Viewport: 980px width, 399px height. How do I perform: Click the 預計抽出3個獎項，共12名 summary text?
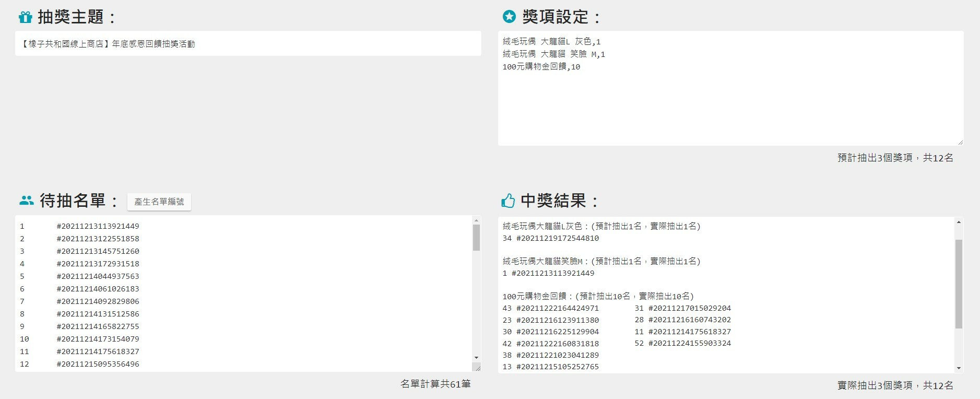click(x=895, y=158)
